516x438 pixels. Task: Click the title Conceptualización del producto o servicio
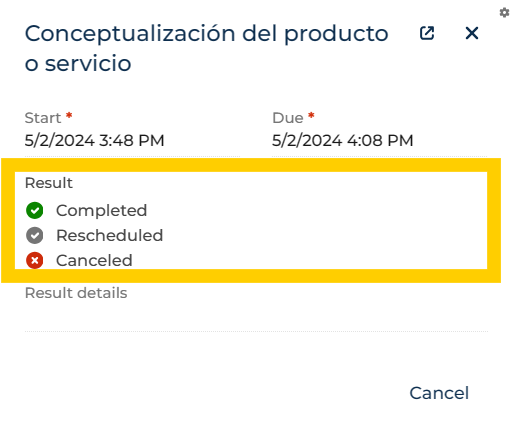coord(207,48)
